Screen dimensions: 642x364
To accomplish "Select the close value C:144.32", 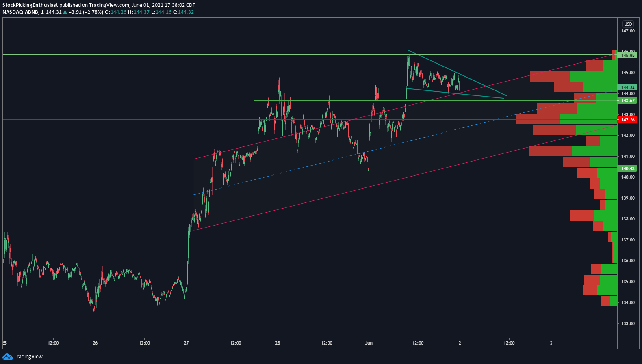I will [184, 12].
